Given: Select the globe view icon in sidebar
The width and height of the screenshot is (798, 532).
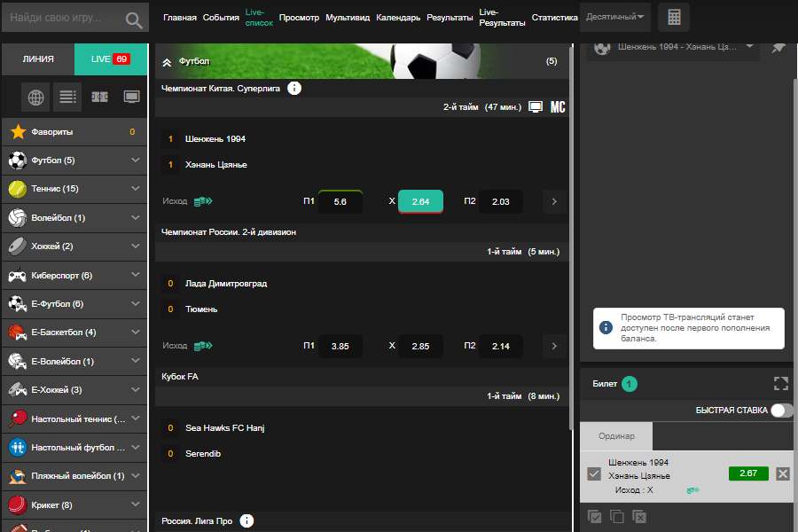Looking at the screenshot, I should (x=36, y=97).
